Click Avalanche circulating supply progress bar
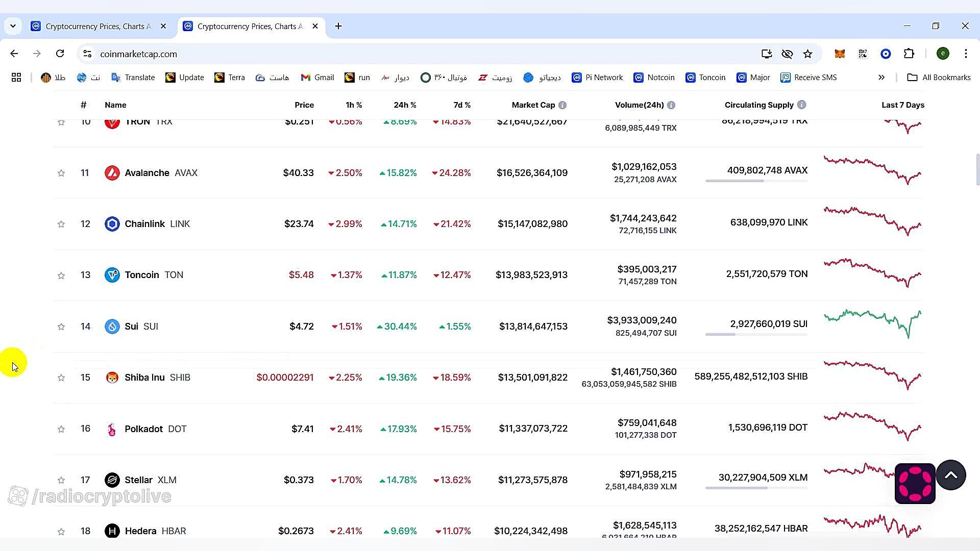980x551 pixels. [756, 181]
